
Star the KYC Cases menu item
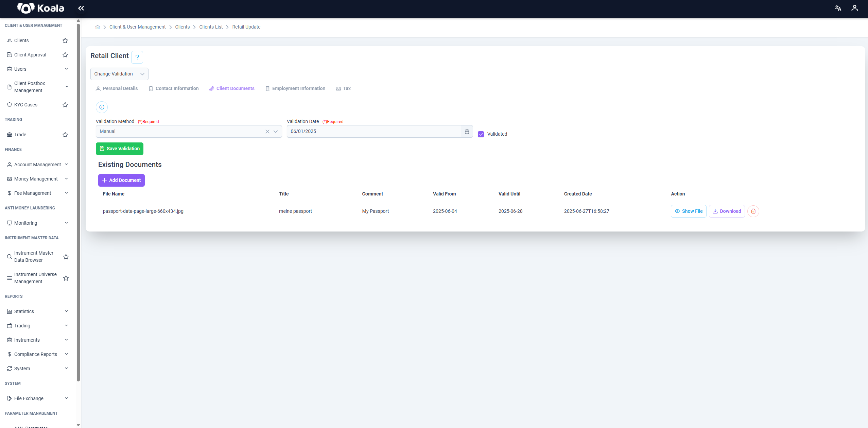pyautogui.click(x=65, y=105)
